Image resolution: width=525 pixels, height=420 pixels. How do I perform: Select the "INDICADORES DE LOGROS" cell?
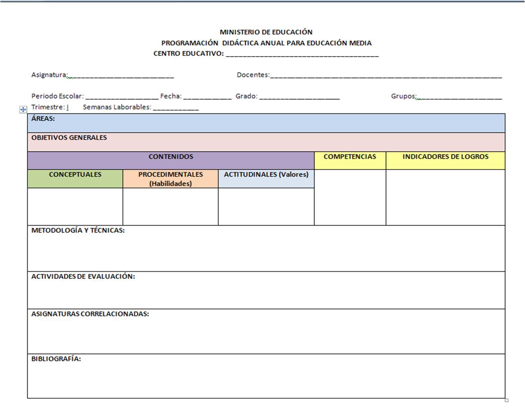pos(446,156)
